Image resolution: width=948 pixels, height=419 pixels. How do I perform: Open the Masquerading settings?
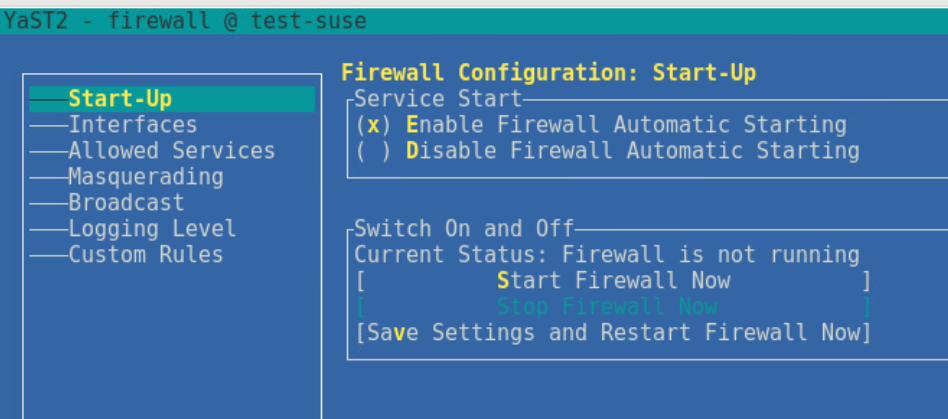point(146,177)
